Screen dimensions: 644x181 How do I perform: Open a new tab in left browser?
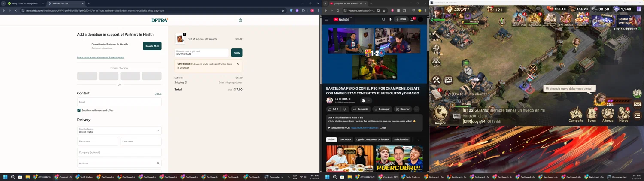point(89,3)
